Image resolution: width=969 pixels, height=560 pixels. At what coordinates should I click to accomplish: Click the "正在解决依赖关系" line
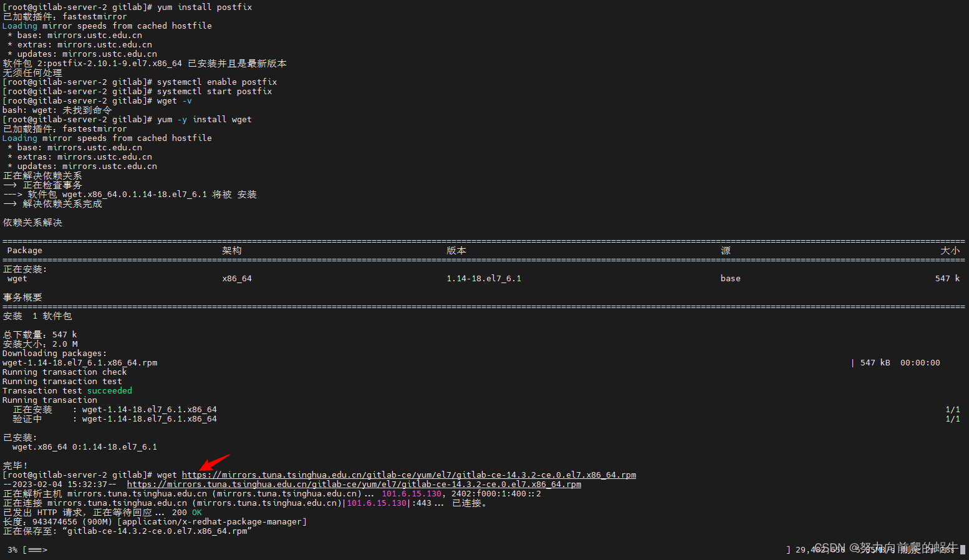[42, 176]
